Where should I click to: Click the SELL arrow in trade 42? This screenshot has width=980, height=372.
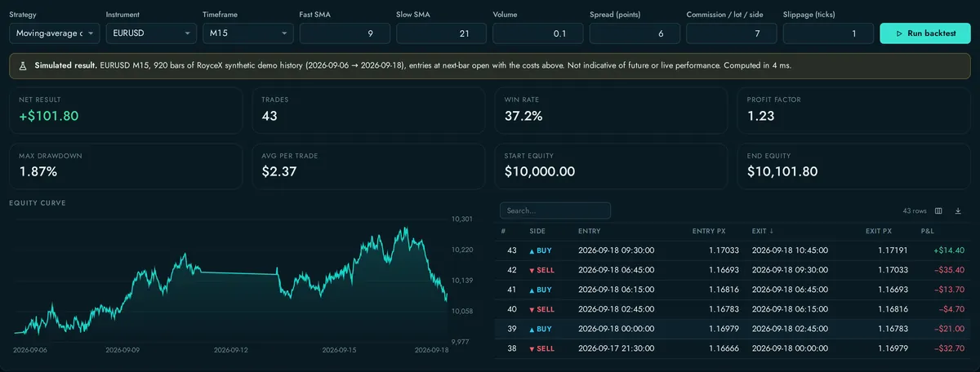pyautogui.click(x=532, y=270)
